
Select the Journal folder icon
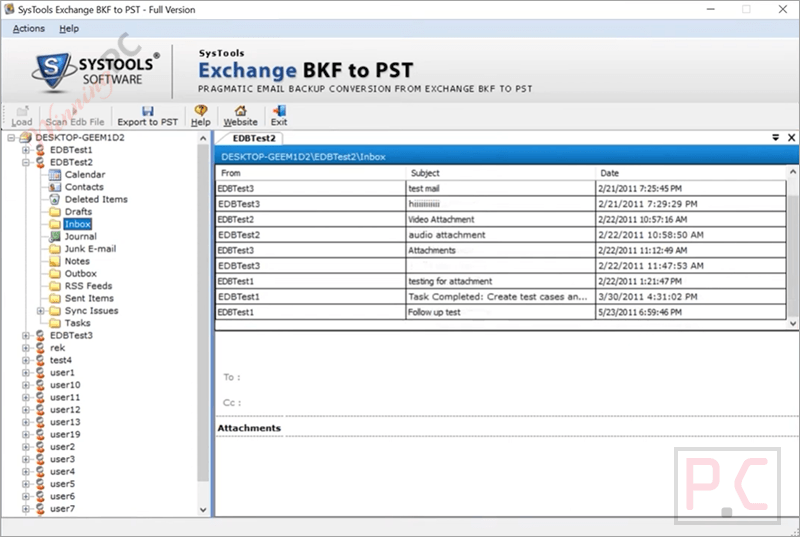point(55,237)
